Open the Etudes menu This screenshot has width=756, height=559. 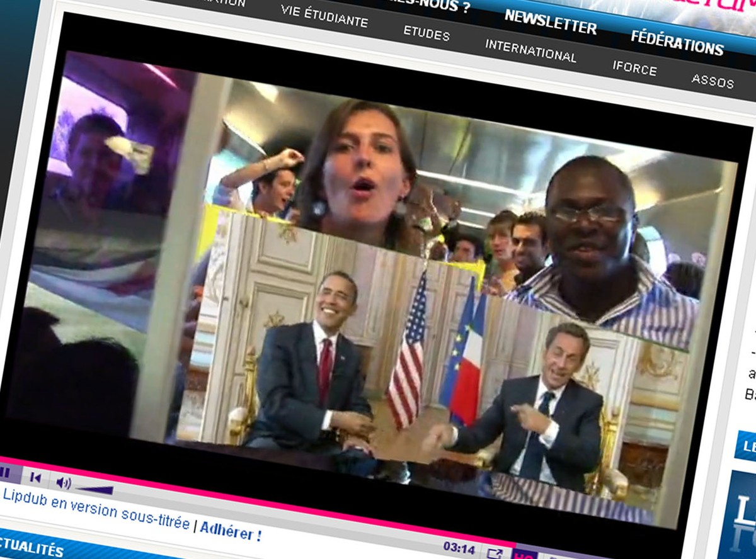click(x=427, y=33)
